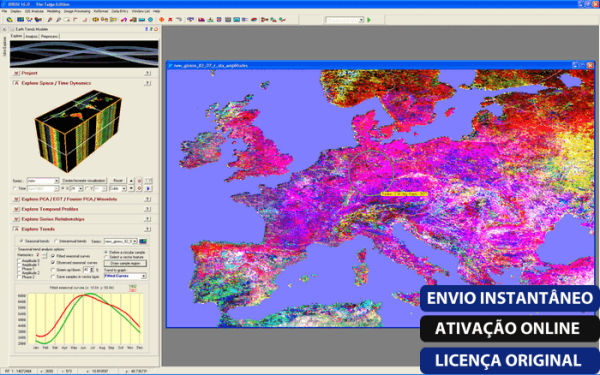Viewport: 600px width, 375px height.
Task: Enable the Green up/down checkbox
Action: tap(53, 270)
